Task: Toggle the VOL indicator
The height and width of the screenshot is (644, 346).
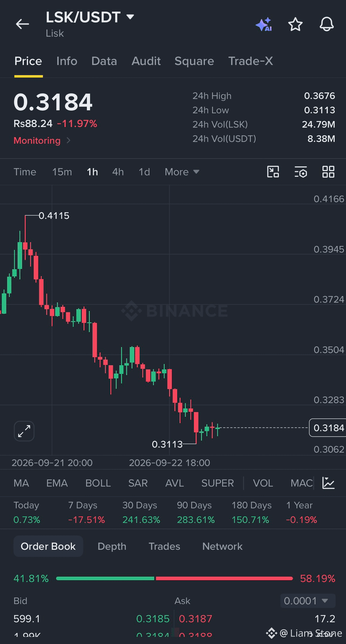Action: pyautogui.click(x=263, y=483)
